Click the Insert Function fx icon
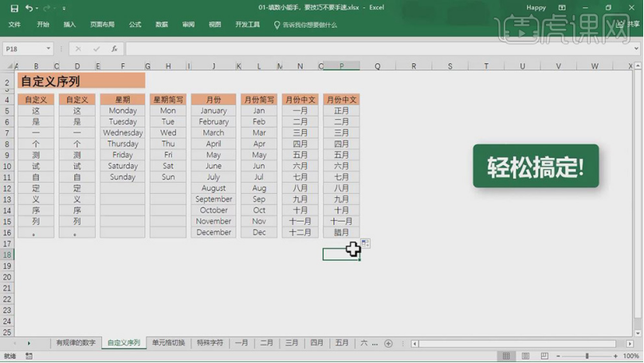 [x=114, y=49]
